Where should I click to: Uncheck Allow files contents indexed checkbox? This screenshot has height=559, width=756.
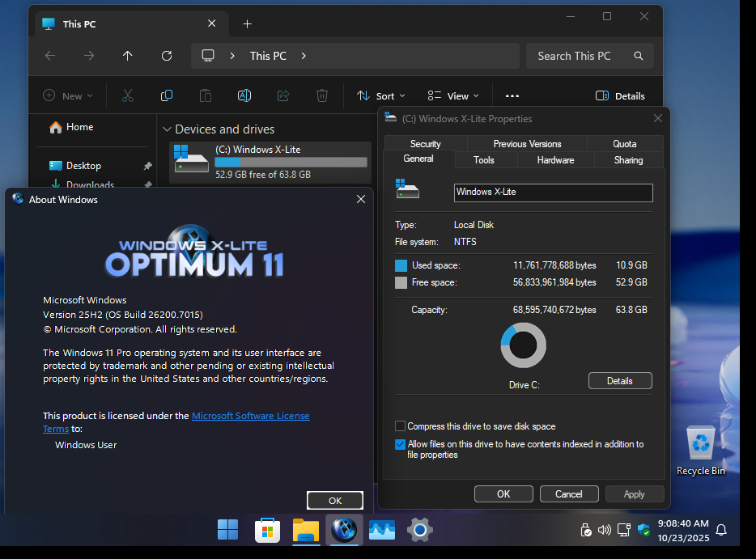click(400, 444)
